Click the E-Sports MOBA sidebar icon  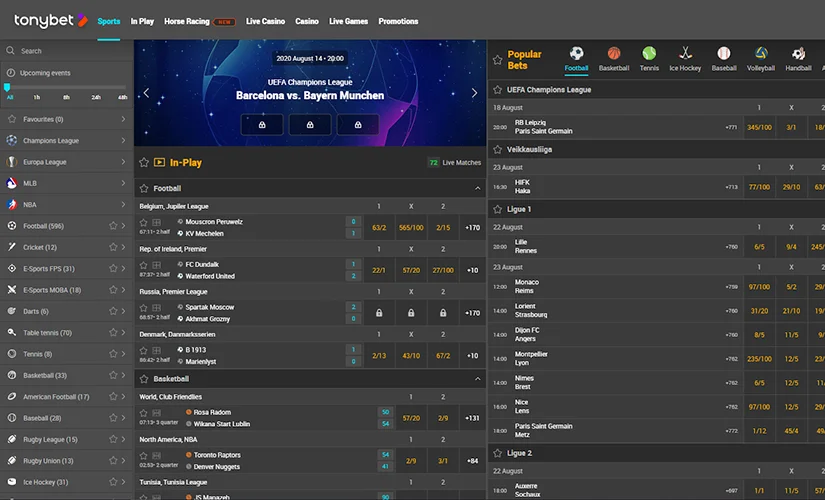click(x=12, y=289)
